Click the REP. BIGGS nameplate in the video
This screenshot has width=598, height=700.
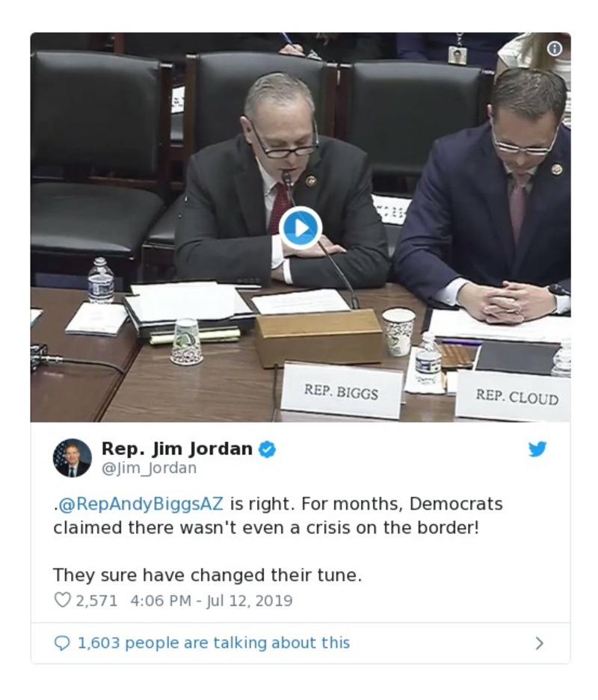tap(341, 392)
